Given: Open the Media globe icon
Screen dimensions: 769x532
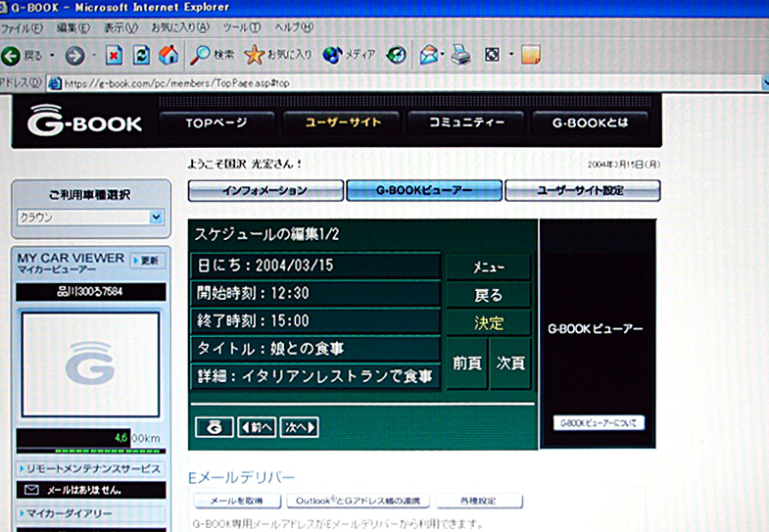Looking at the screenshot, I should tap(332, 55).
